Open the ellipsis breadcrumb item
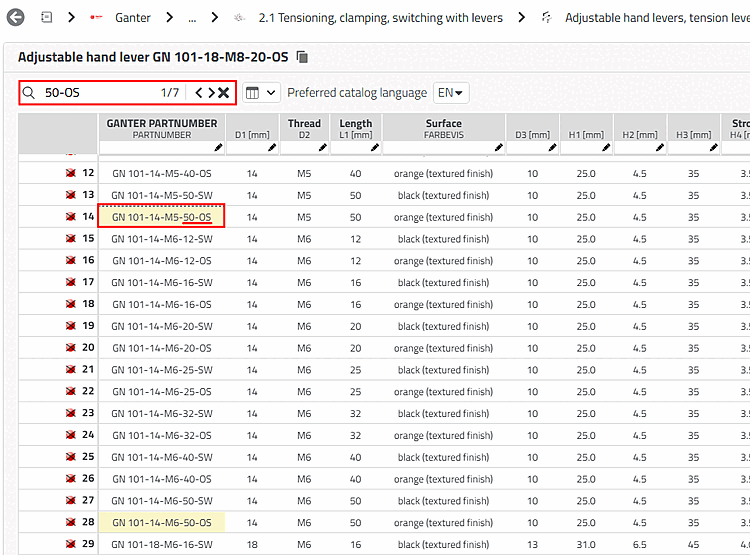The height and width of the screenshot is (555, 750). pos(192,18)
